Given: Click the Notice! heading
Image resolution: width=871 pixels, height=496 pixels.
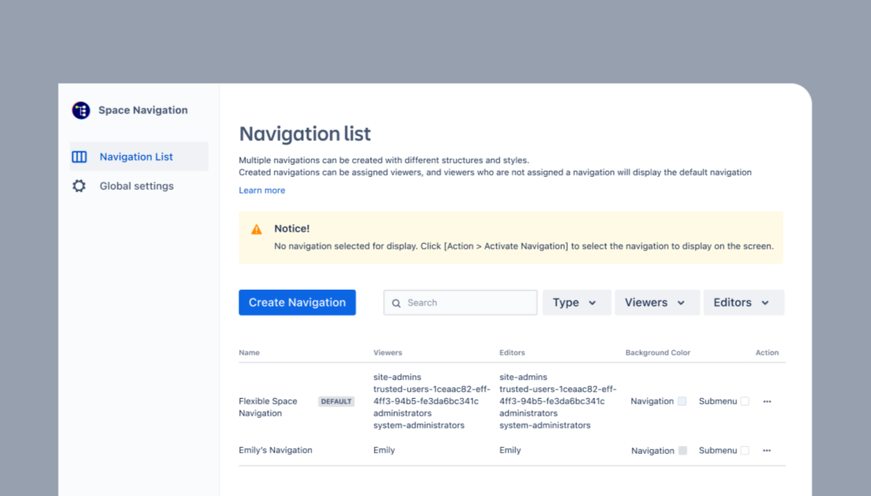Looking at the screenshot, I should (x=292, y=228).
